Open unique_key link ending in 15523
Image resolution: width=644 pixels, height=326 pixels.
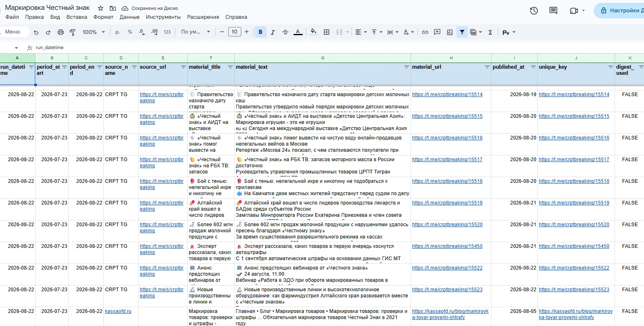[574, 290]
